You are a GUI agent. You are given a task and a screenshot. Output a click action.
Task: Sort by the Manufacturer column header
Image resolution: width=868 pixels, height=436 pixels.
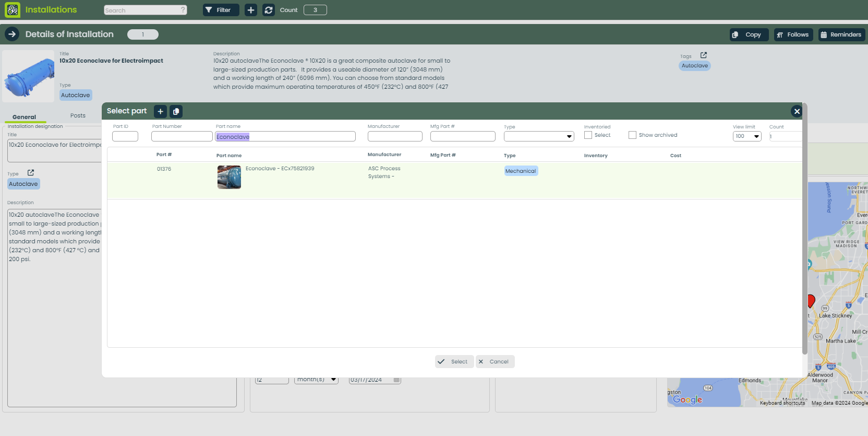tap(384, 155)
